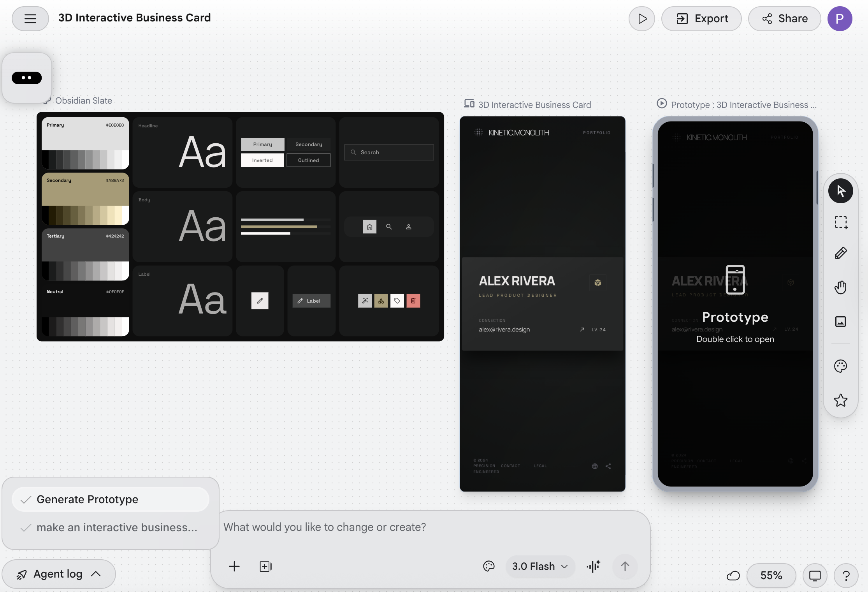Image resolution: width=868 pixels, height=592 pixels.
Task: Open the theme palette in the sidebar
Action: (x=840, y=366)
